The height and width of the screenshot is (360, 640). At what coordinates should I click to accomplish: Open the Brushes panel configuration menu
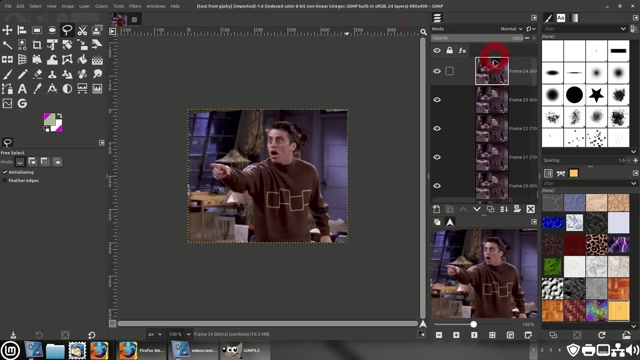click(x=636, y=18)
